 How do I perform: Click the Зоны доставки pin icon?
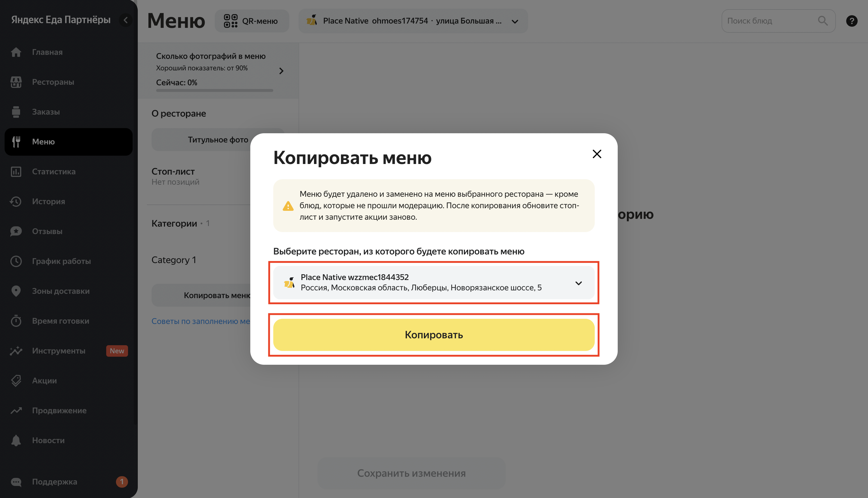tap(16, 291)
